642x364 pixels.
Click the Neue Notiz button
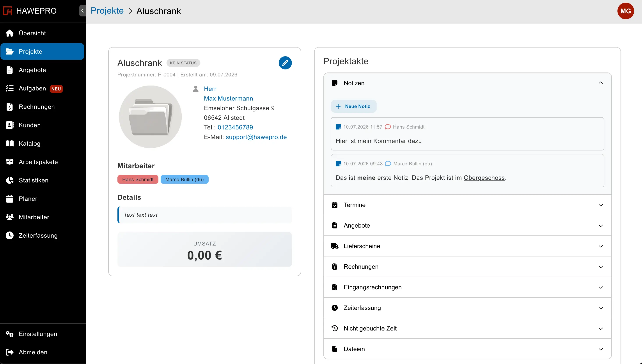(354, 106)
